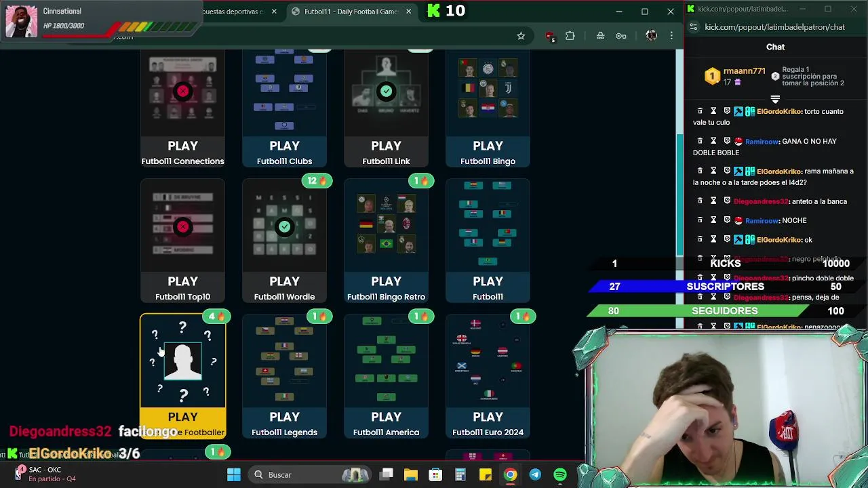Ban icon on Ramiroow 'GANA O NO HAY' message
Viewport: 868px width, 488px height.
(x=727, y=141)
